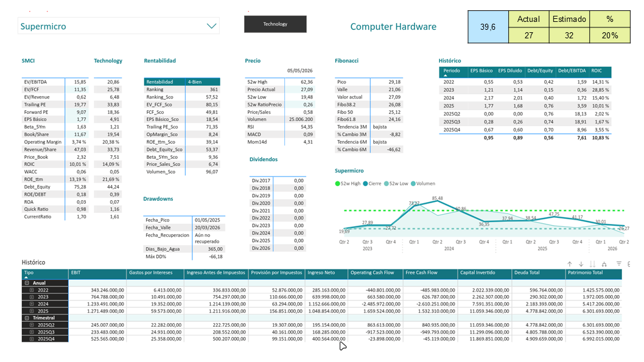Toggle 52w High legend marker
Viewport: 644px width, 362px height.
click(x=338, y=184)
